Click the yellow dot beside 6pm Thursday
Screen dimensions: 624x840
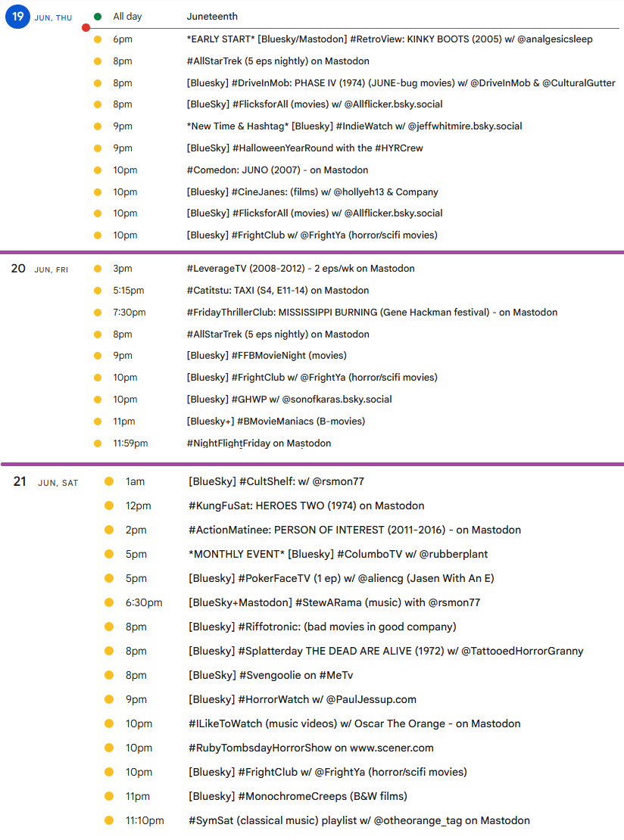click(x=98, y=39)
